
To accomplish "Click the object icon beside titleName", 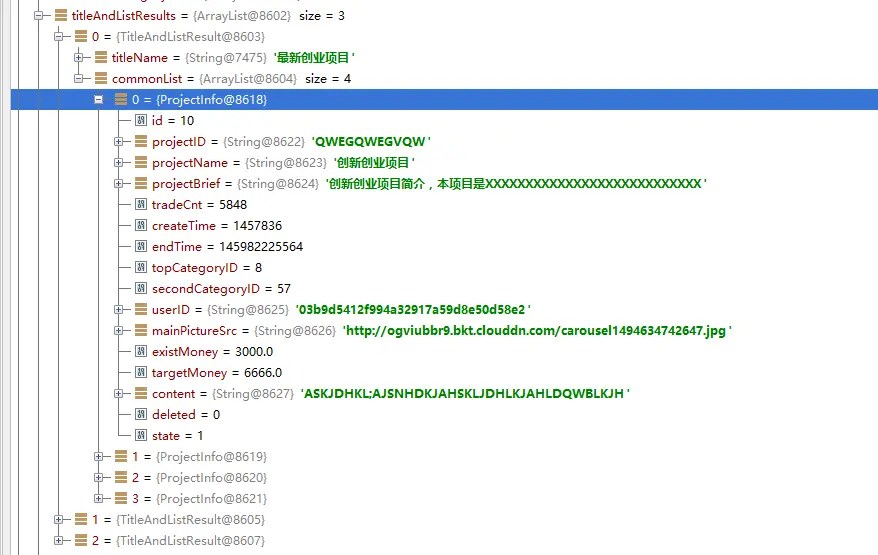I will click(x=101, y=57).
